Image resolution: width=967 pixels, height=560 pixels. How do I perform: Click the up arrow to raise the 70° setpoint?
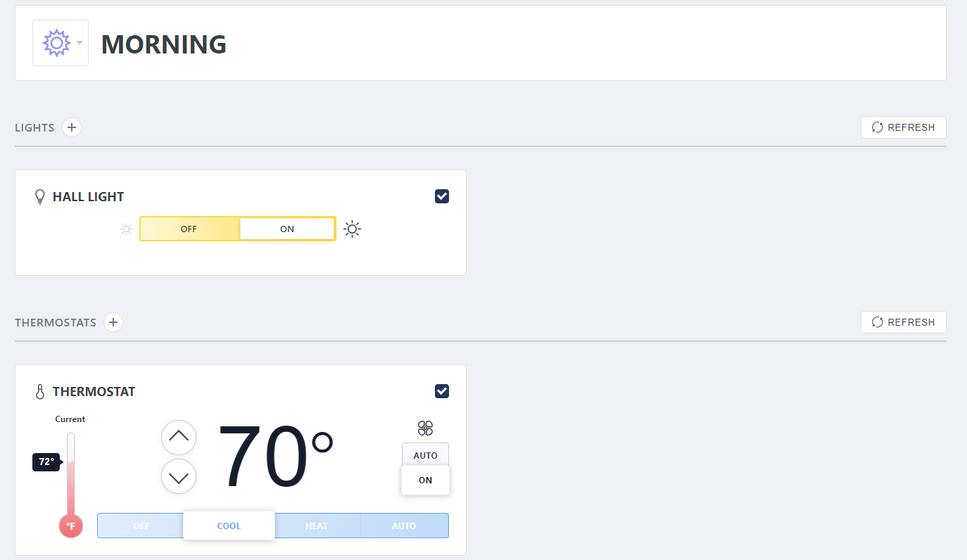click(x=179, y=438)
